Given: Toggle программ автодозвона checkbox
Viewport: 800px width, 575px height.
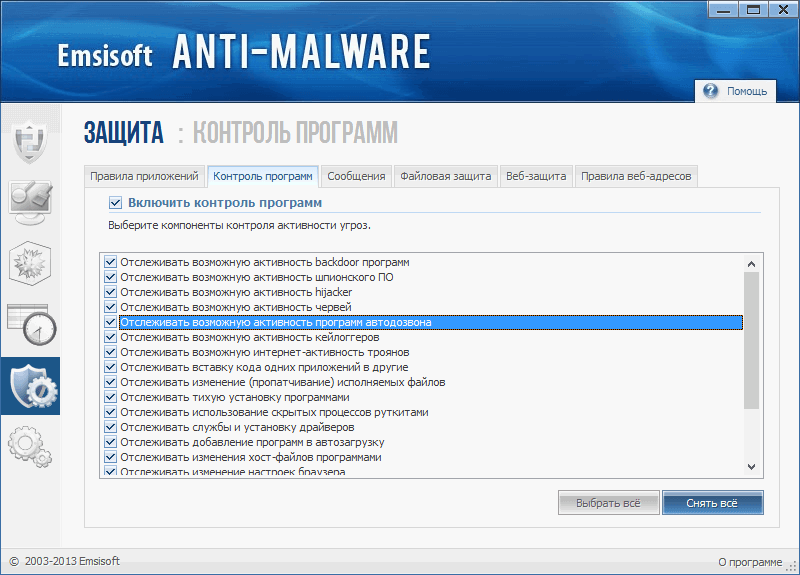Looking at the screenshot, I should coord(110,322).
